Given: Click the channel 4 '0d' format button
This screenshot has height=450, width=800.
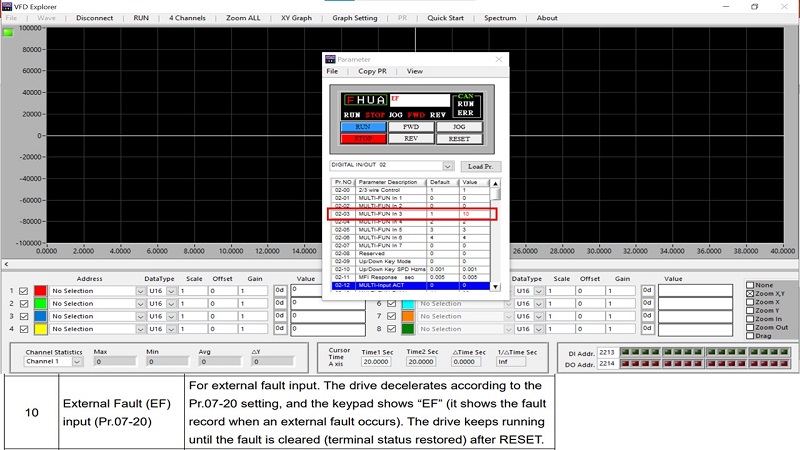Looking at the screenshot, I should pyautogui.click(x=280, y=329).
